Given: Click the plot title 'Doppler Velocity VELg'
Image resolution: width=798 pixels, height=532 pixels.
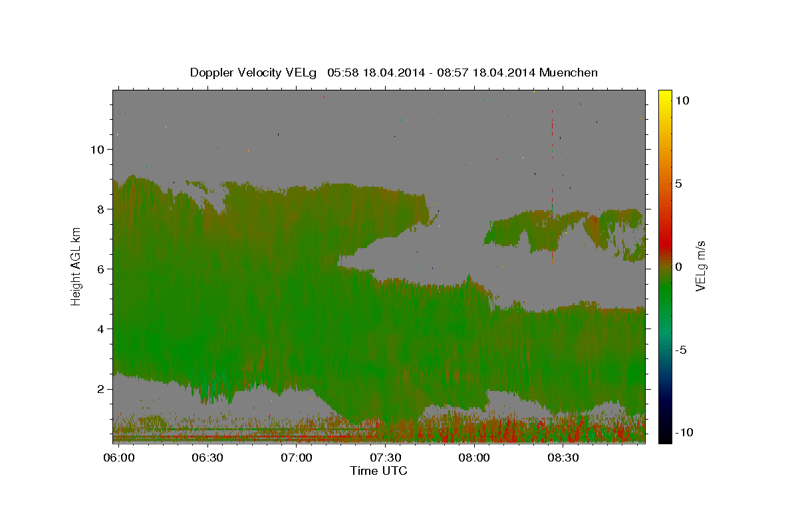Looking at the screenshot, I should point(253,72).
